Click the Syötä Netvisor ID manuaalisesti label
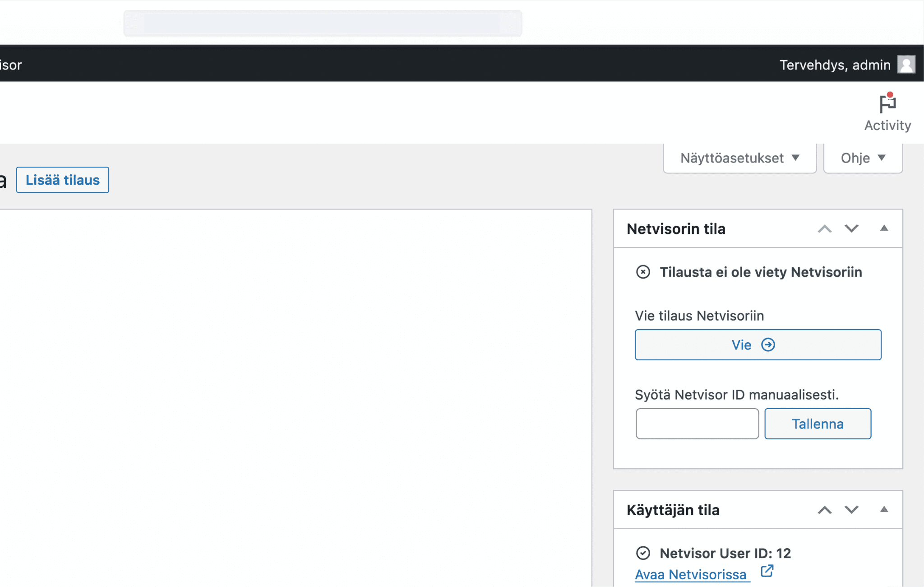 tap(737, 395)
